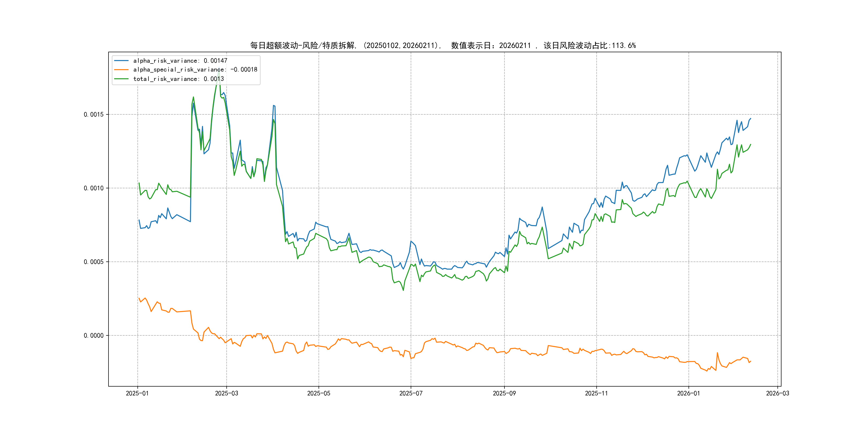
Task: Click the 2026-03 x-axis tick label
Action: (777, 394)
